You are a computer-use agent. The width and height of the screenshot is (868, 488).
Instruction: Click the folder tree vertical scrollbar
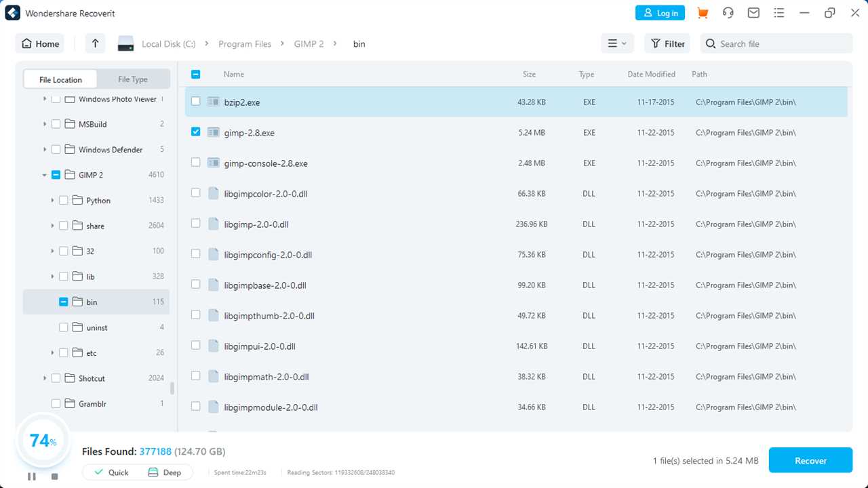pos(172,388)
